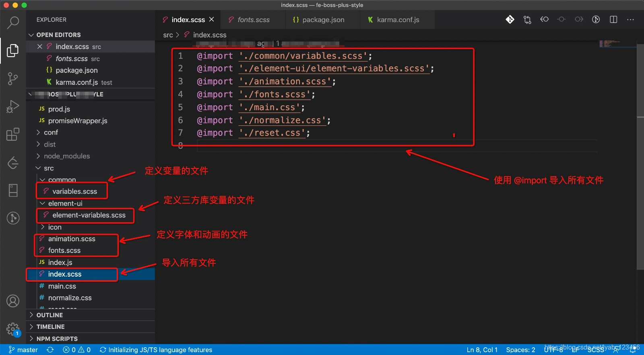Click src in the breadcrumb path
Viewport: 644px width, 355px height.
[x=168, y=35]
